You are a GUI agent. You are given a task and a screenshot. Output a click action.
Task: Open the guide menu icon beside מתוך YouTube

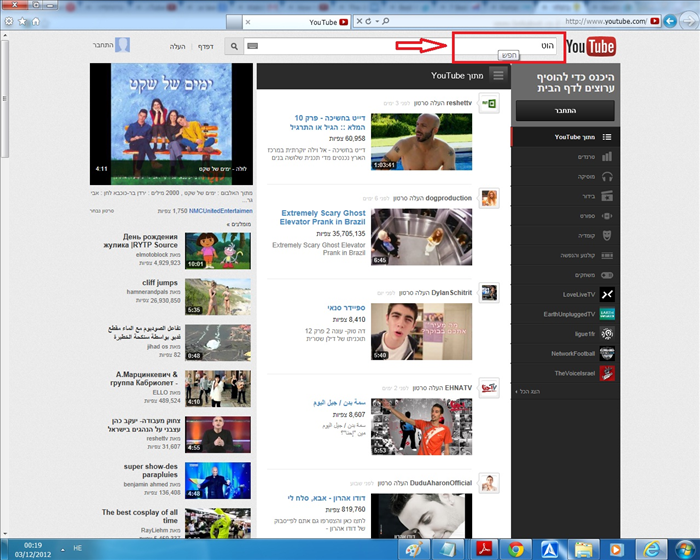click(498, 75)
